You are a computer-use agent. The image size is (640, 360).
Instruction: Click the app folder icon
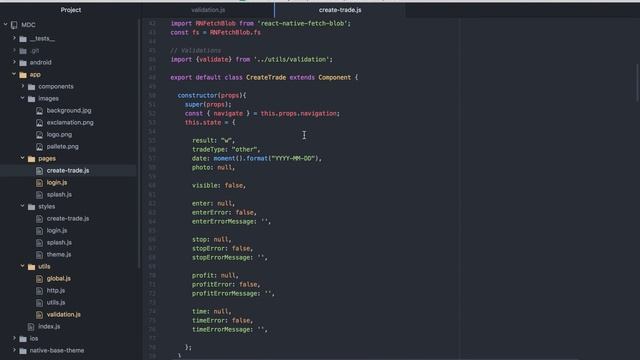pos(23,75)
